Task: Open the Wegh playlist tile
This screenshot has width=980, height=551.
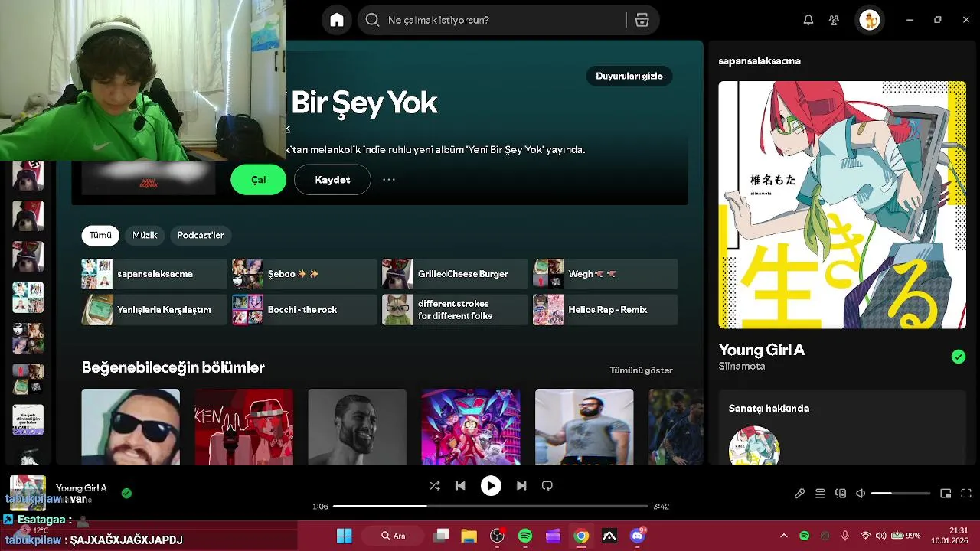Action: (x=605, y=274)
